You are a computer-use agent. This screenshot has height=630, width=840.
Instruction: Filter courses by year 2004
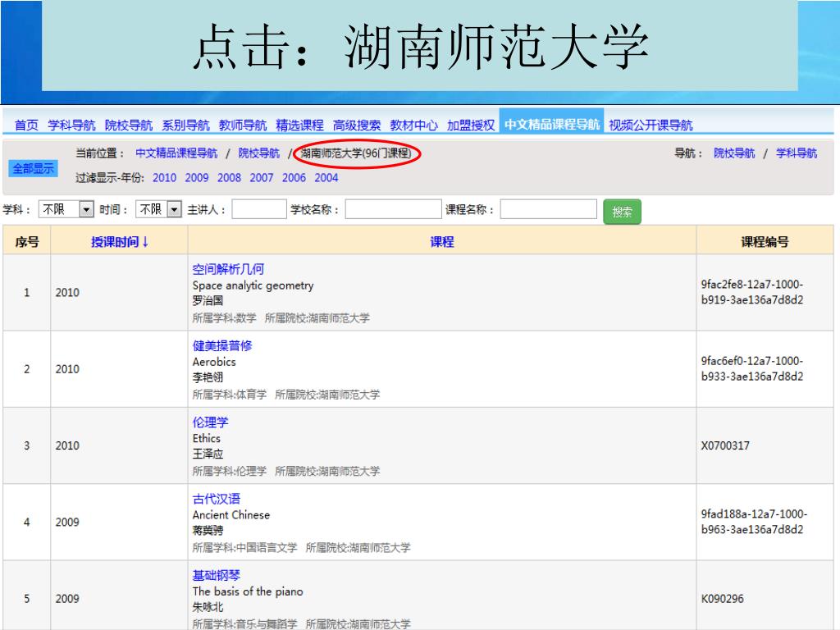point(326,178)
